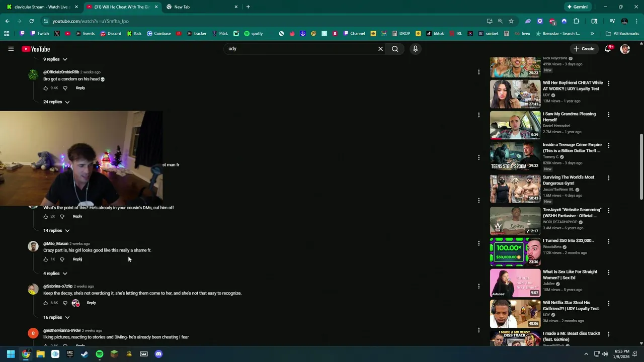Start voice search with microphone
Screen dimensions: 644x362
point(415,49)
